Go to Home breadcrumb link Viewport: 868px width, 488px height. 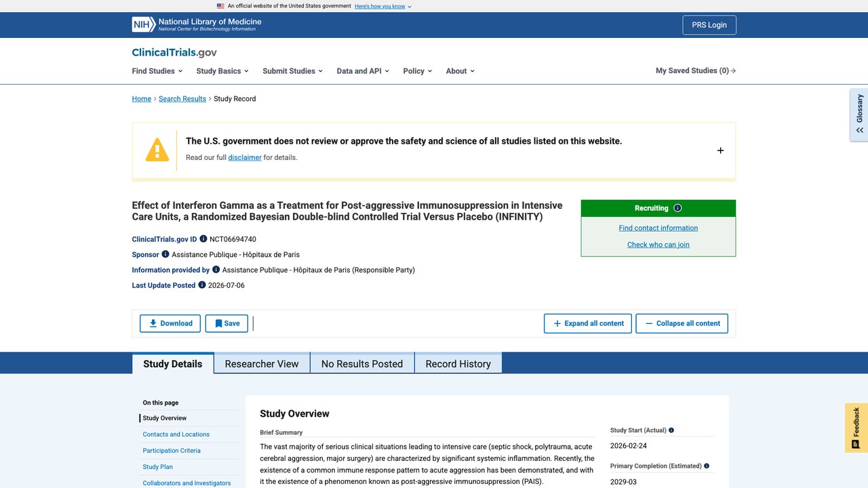point(142,99)
